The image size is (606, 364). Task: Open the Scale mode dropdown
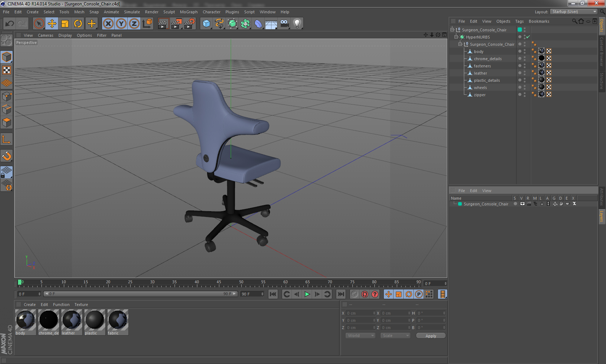[x=395, y=336]
